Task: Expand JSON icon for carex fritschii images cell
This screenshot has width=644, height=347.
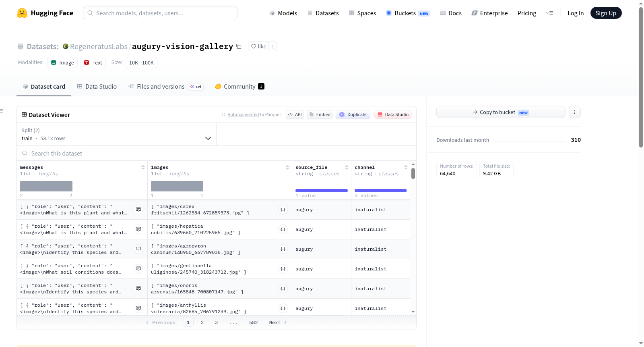Action: click(283, 210)
